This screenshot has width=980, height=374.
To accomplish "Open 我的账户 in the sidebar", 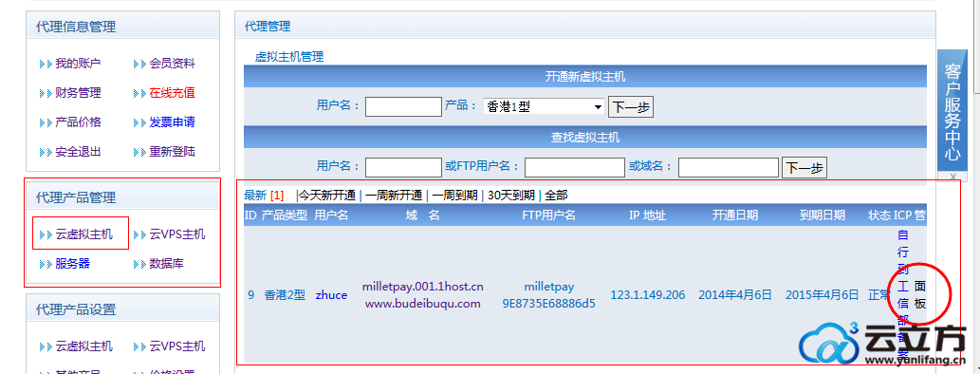I will pos(78,64).
